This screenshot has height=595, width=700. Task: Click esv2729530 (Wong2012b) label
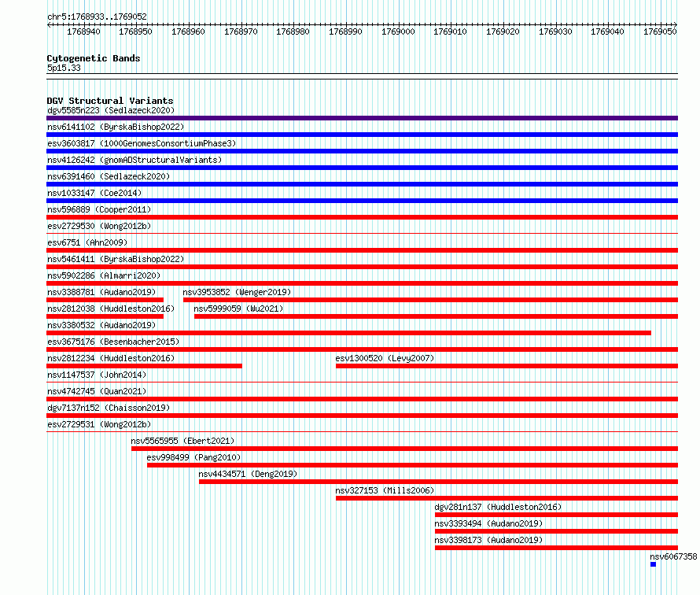click(x=99, y=226)
